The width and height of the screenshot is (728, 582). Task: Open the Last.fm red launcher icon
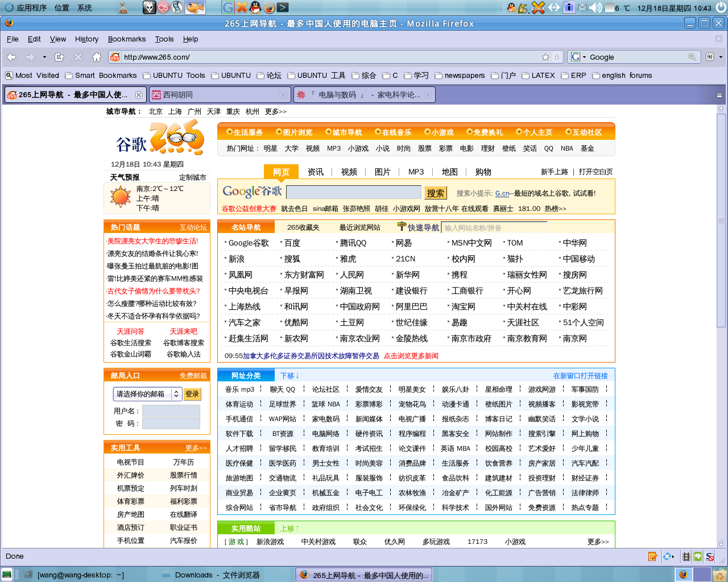pyautogui.click(x=163, y=7)
